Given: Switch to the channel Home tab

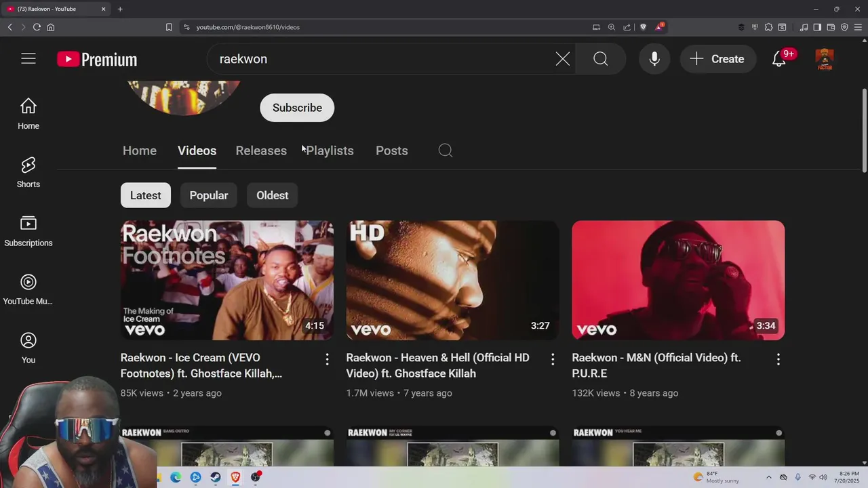Looking at the screenshot, I should pos(140,150).
